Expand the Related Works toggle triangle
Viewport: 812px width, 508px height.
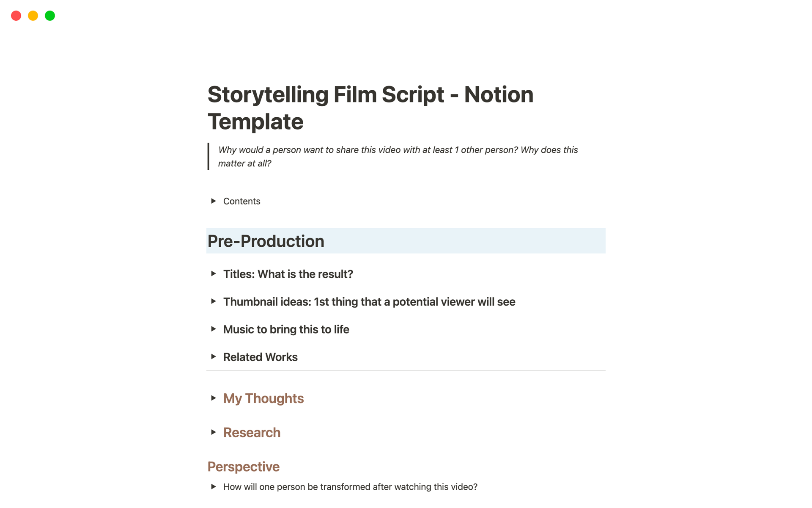click(x=214, y=357)
